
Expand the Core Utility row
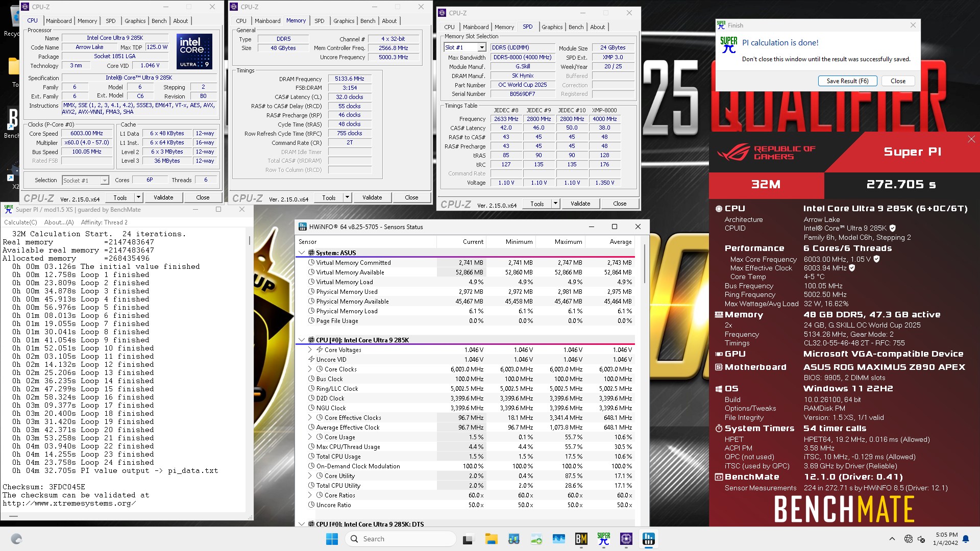tap(310, 476)
